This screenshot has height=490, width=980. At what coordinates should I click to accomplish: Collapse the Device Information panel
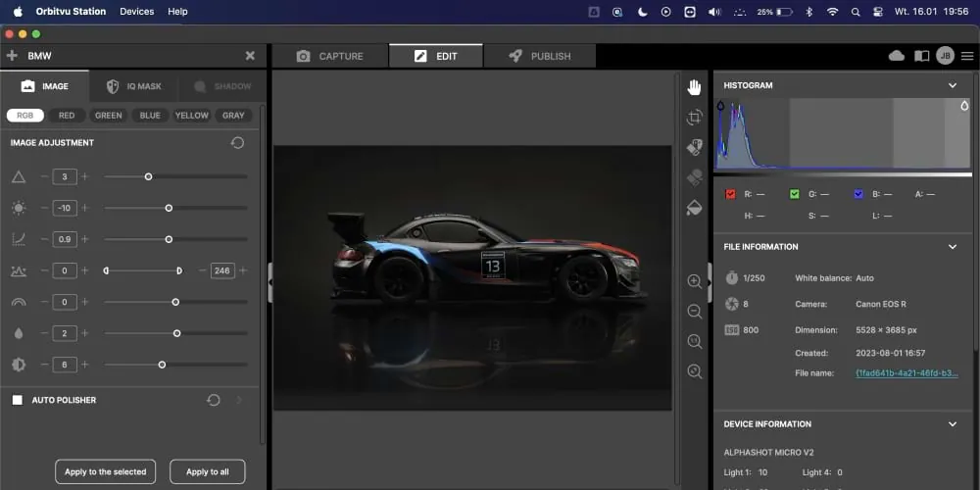pyautogui.click(x=953, y=424)
